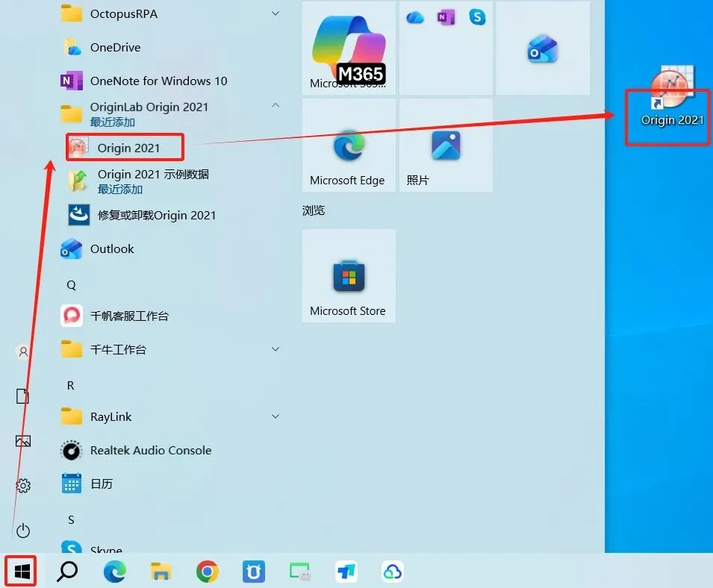This screenshot has height=588, width=713.
Task: Click the OriginLab Origin 2021 folder
Action: tap(170, 113)
